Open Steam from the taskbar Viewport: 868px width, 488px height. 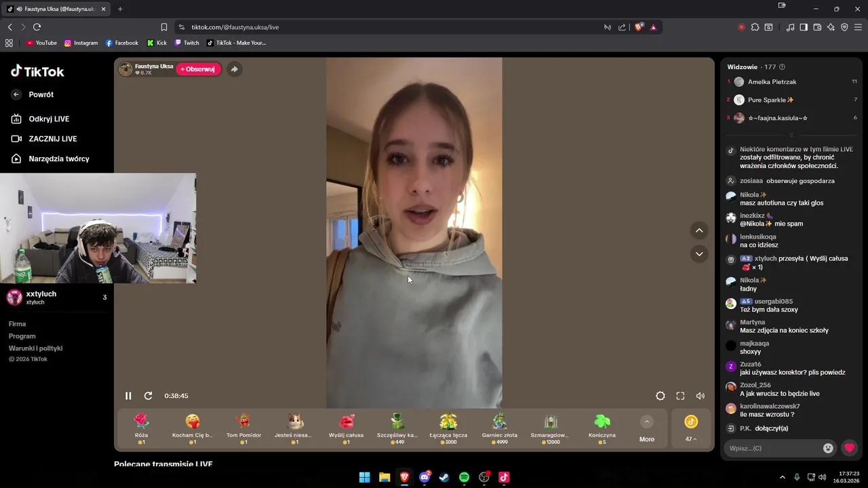tap(444, 477)
